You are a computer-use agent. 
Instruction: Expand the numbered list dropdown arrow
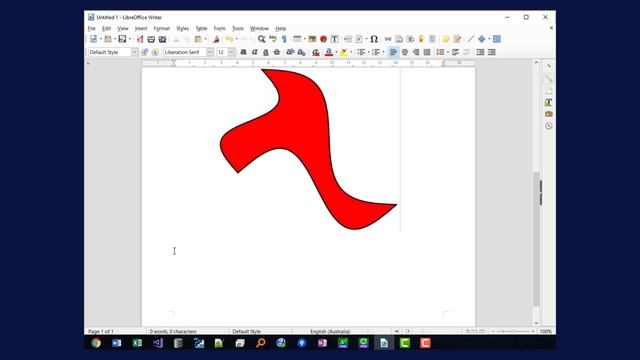coord(383,52)
